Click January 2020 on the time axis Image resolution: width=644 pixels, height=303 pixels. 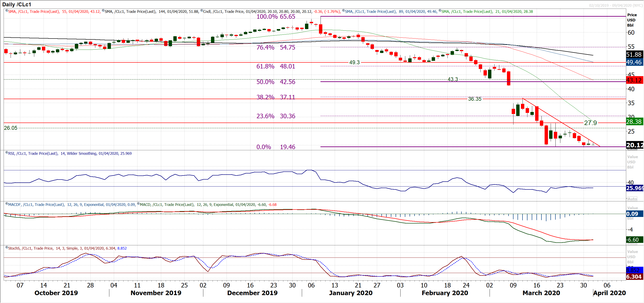point(351,293)
